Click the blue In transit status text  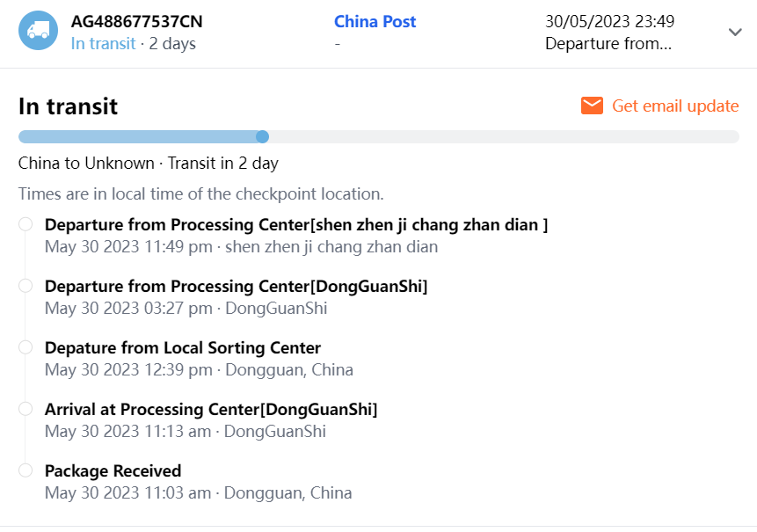click(x=103, y=43)
